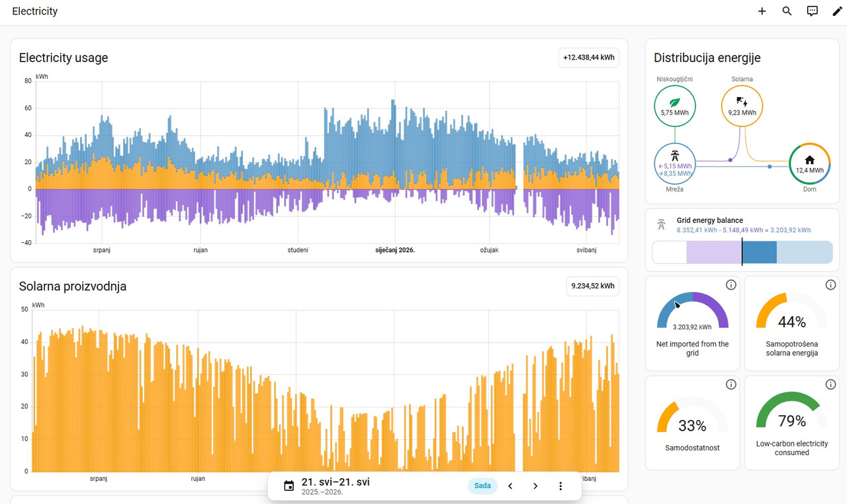
Task: Go to next period with right chevron
Action: click(x=535, y=486)
